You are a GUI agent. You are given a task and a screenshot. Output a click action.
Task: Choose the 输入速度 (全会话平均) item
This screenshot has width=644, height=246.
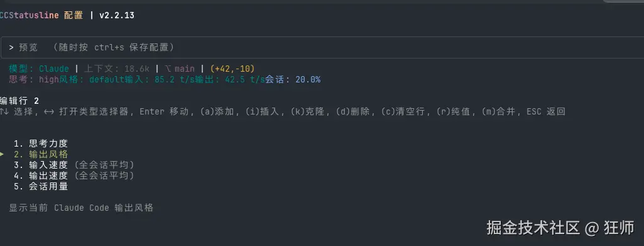[x=74, y=165]
